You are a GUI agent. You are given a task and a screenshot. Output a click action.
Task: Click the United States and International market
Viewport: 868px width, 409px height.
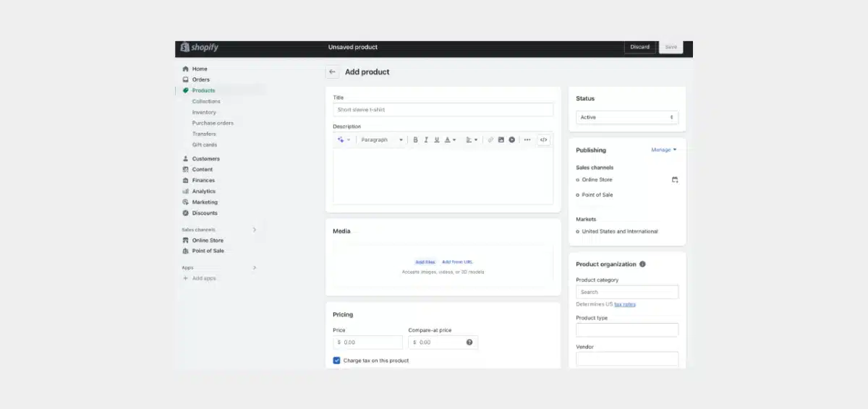click(620, 231)
